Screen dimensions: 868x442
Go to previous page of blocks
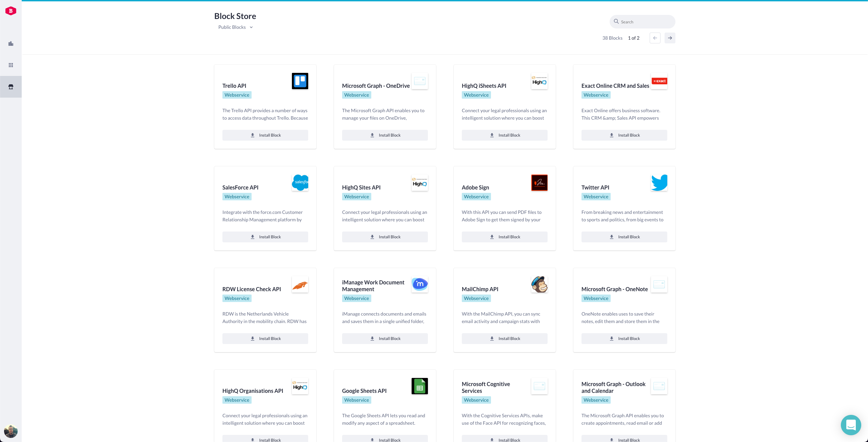pyautogui.click(x=655, y=38)
